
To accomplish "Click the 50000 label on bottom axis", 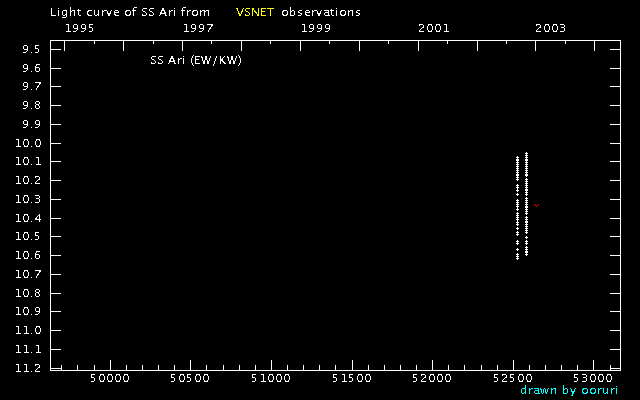I will [109, 379].
